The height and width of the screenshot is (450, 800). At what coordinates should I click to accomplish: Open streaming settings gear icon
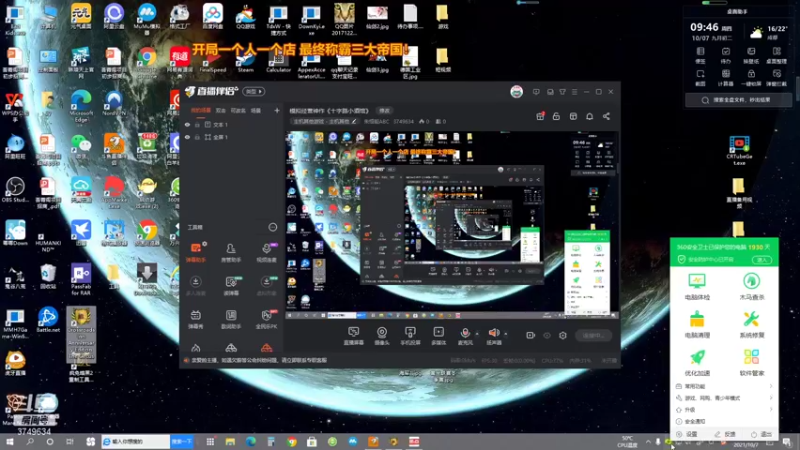(x=563, y=335)
